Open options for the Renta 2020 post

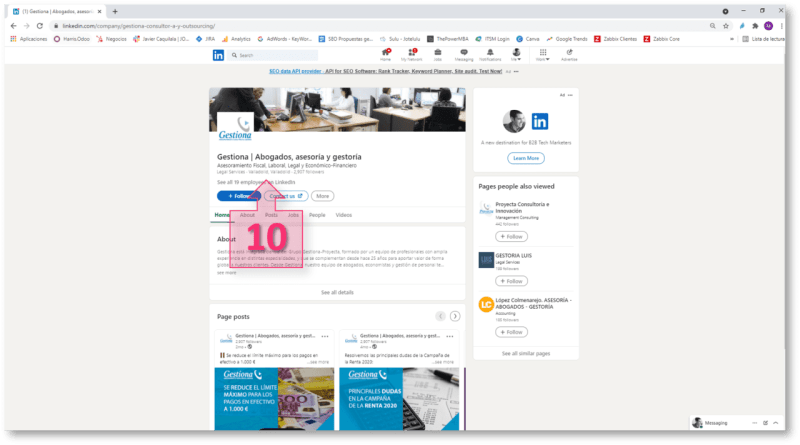449,336
